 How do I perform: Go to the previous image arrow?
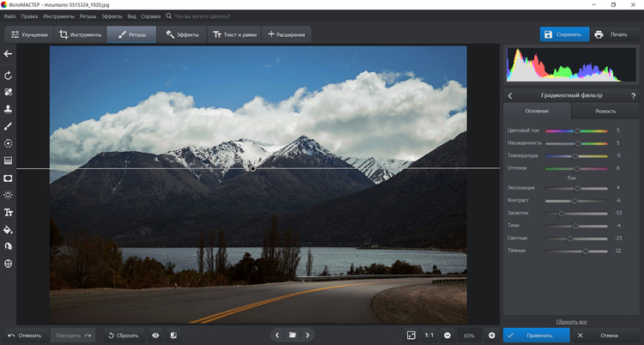click(x=276, y=335)
